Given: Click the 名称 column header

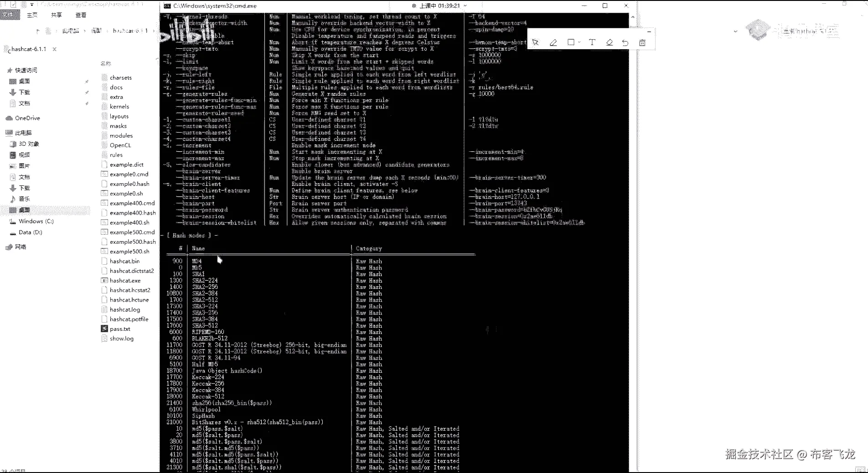Looking at the screenshot, I should tap(106, 64).
